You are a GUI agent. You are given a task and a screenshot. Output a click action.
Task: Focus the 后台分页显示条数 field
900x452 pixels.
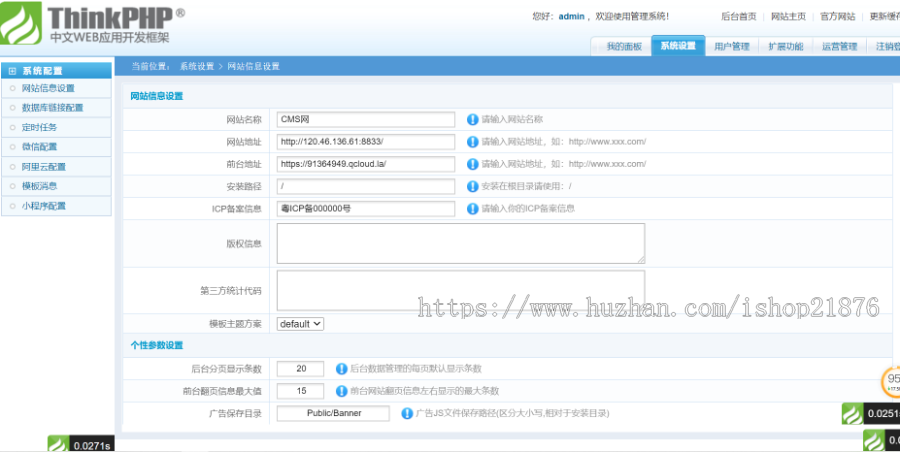coord(300,369)
